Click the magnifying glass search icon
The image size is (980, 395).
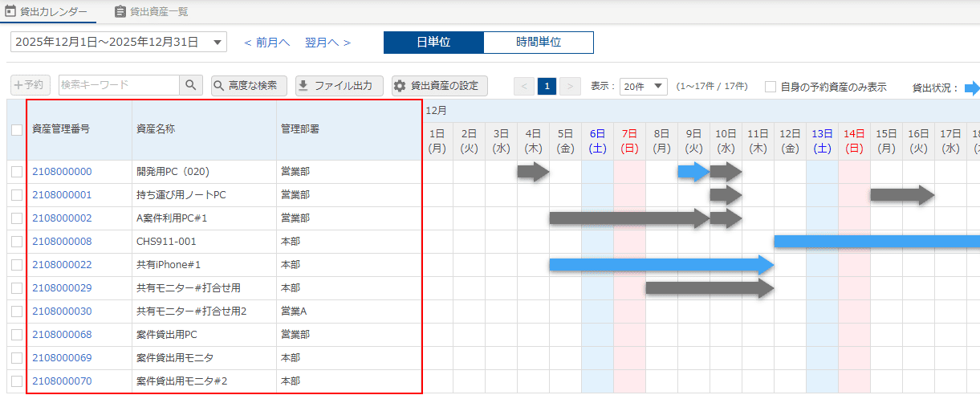tap(190, 86)
